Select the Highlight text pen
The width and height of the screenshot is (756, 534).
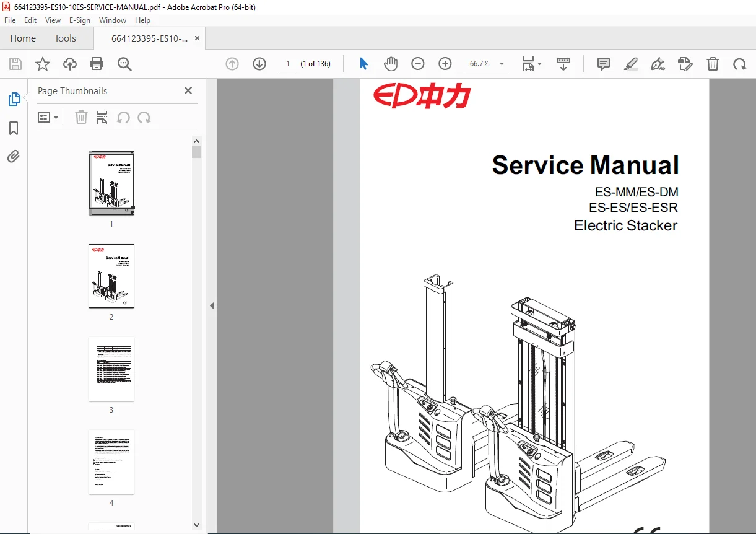(631, 64)
